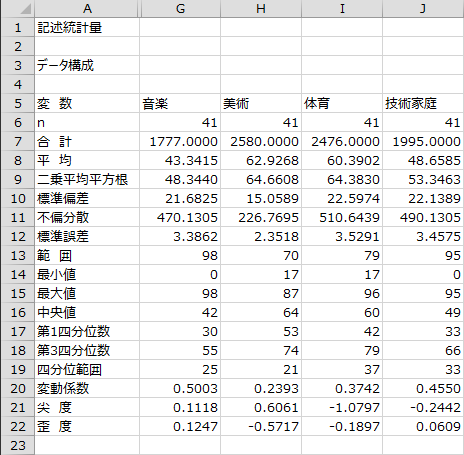Screen dimensions: 464x455
Task: Select the 音楽 column heading cell
Action: pyautogui.click(x=180, y=103)
